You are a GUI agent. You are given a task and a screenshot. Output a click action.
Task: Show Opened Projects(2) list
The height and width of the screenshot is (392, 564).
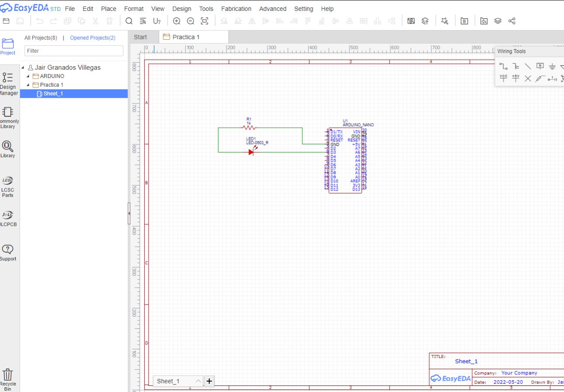tap(92, 37)
